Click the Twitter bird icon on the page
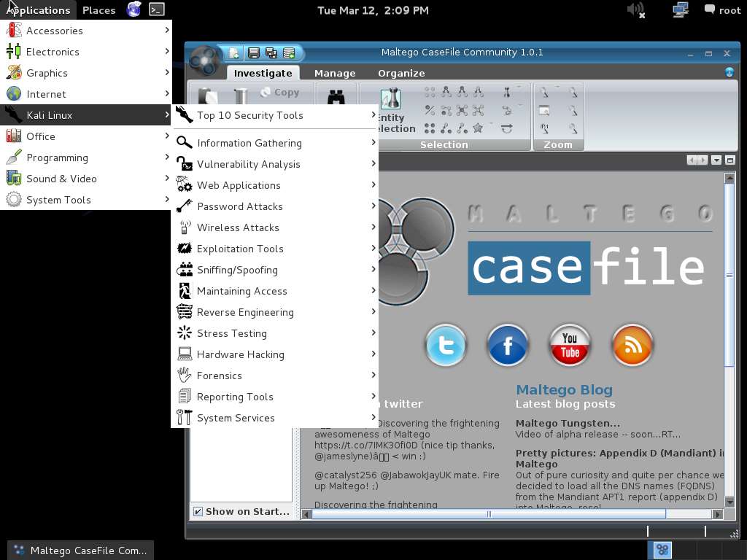This screenshot has width=747, height=560. pos(445,346)
